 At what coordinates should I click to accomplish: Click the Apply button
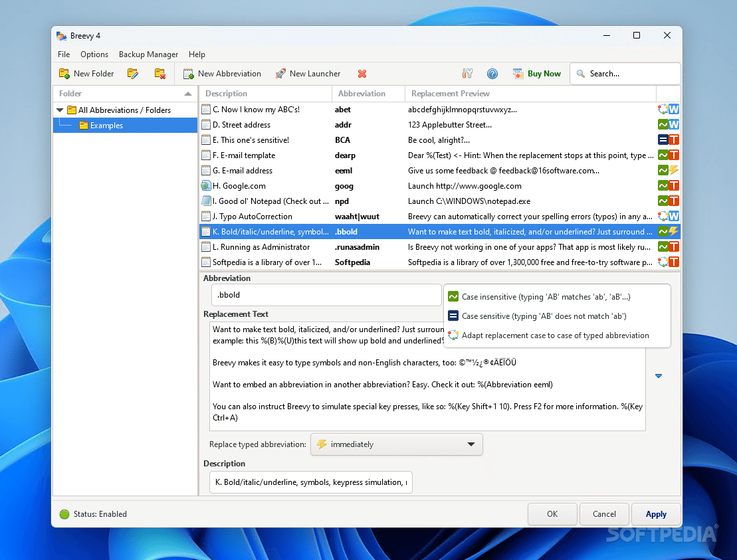pos(656,514)
